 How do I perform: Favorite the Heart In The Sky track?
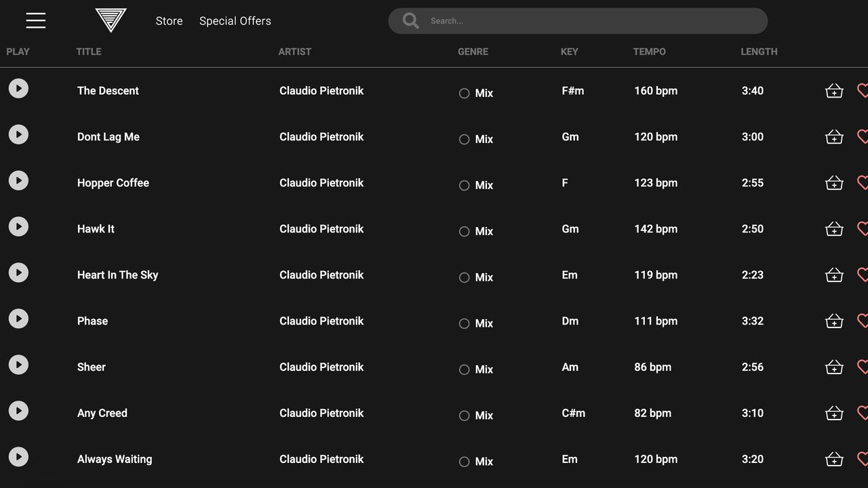[863, 274]
